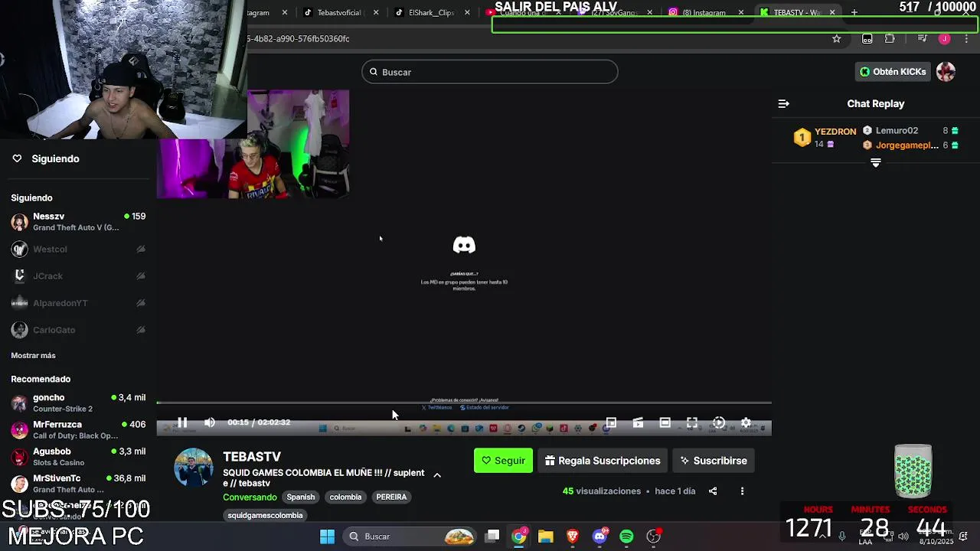
Task: Open Spotify from the taskbar
Action: pyautogui.click(x=626, y=536)
